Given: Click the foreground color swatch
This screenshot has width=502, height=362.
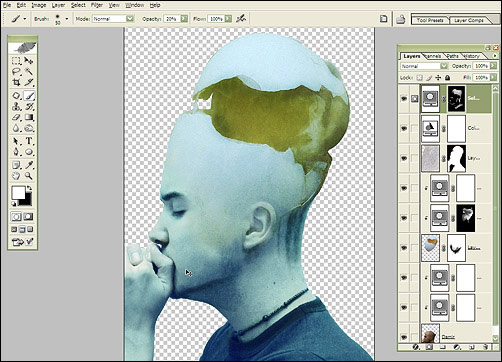Looking at the screenshot, I should [18, 192].
